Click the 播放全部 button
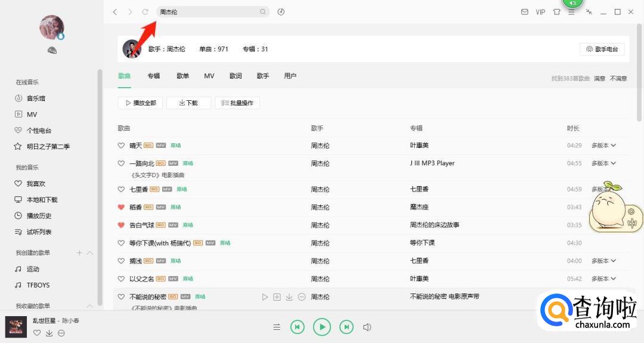This screenshot has width=644, height=343. [x=140, y=103]
